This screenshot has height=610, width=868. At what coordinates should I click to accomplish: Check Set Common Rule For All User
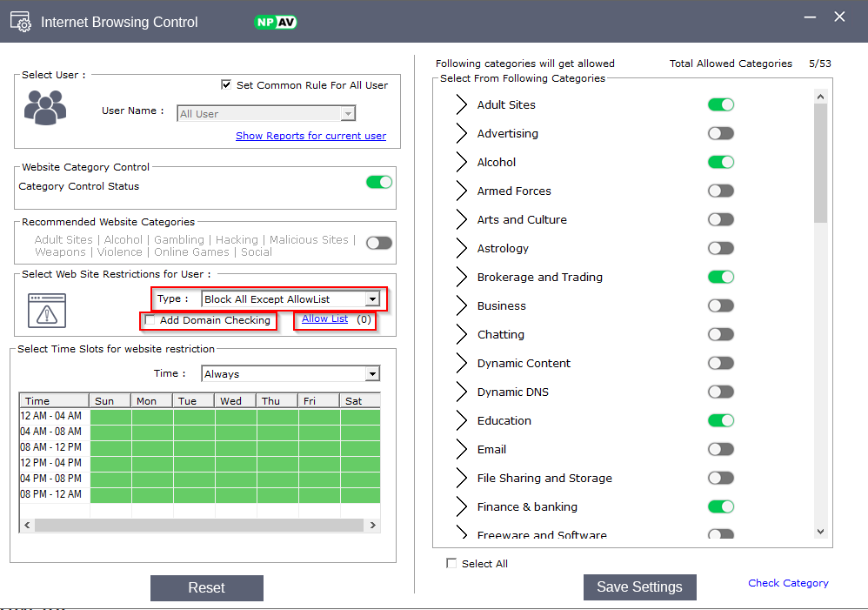(227, 85)
